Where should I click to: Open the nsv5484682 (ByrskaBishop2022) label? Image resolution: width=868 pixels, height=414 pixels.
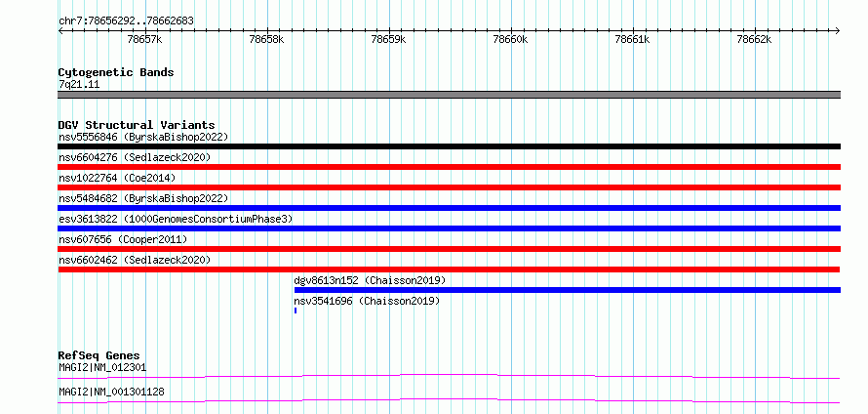coord(143,198)
